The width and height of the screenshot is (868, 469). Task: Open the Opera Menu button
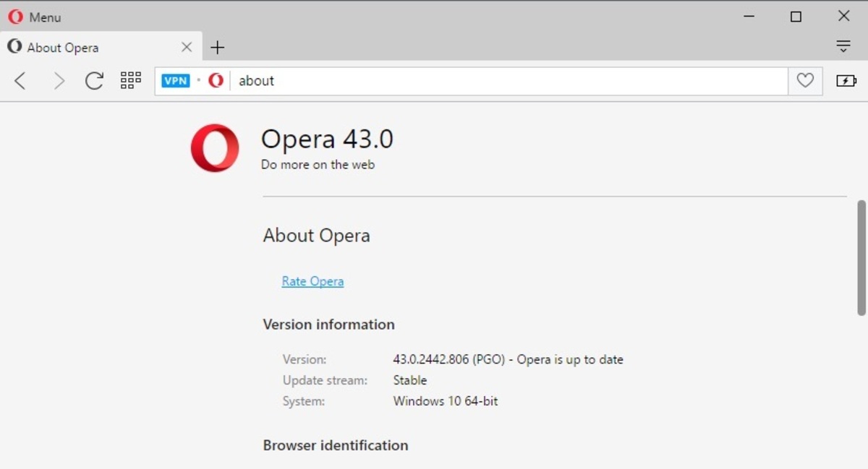click(34, 17)
